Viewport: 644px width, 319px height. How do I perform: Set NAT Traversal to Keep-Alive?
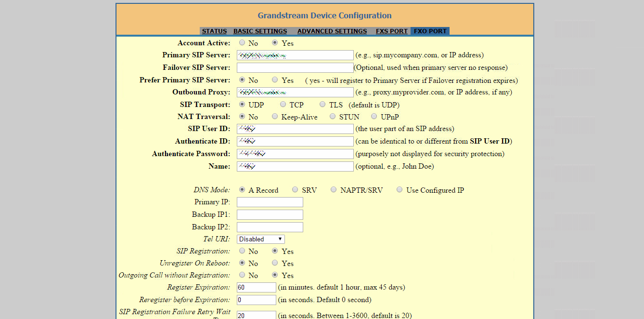click(x=275, y=117)
